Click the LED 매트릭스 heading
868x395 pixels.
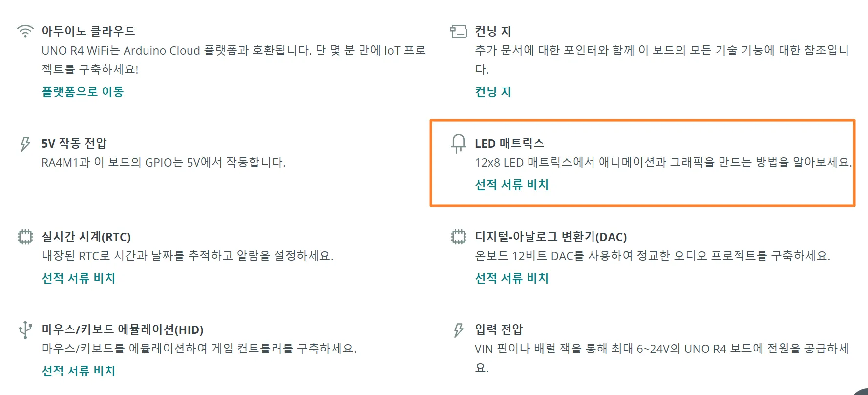pos(509,143)
